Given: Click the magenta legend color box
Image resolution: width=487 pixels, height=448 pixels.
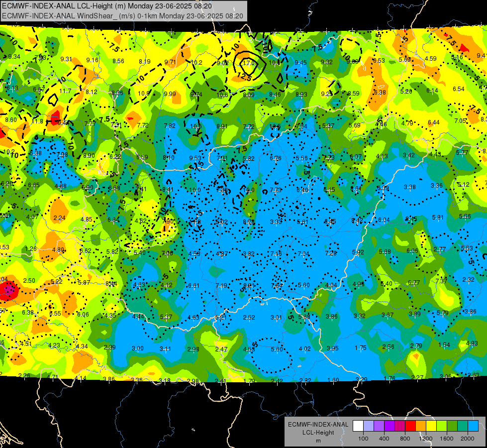Looking at the screenshot, I should click(x=400, y=426).
